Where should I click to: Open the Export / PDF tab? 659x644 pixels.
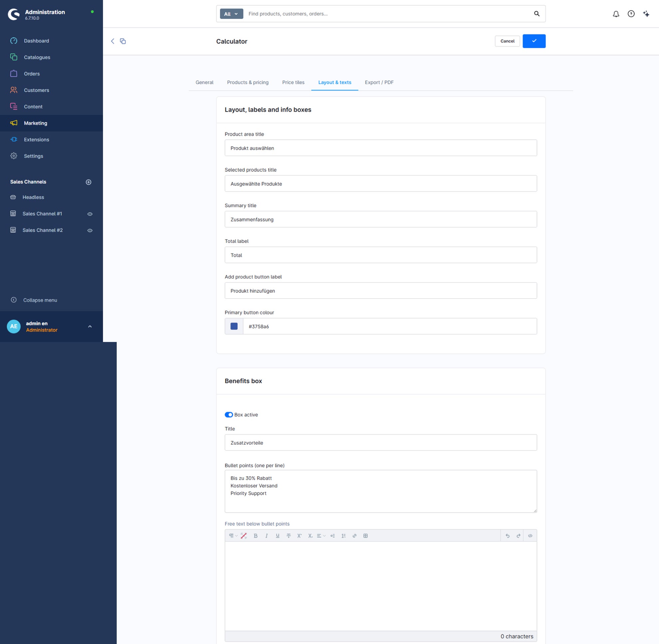coord(379,82)
